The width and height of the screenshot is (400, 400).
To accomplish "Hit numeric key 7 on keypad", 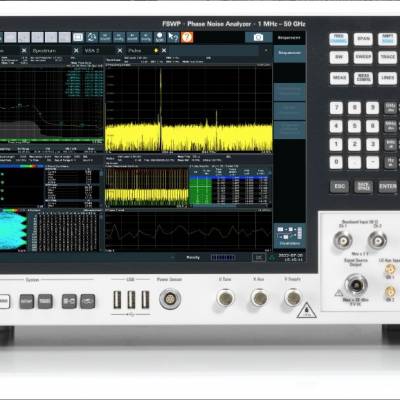I will [x=336, y=108].
